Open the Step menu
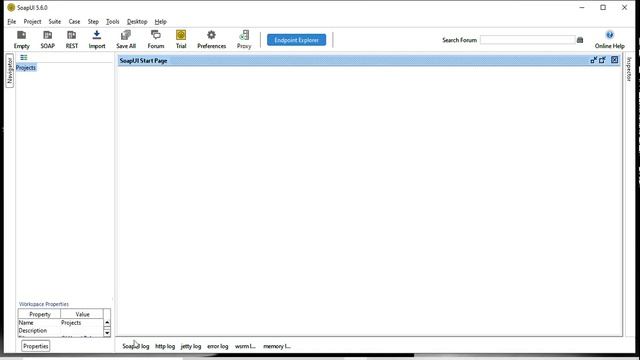This screenshot has height=360, width=640. pos(93,22)
